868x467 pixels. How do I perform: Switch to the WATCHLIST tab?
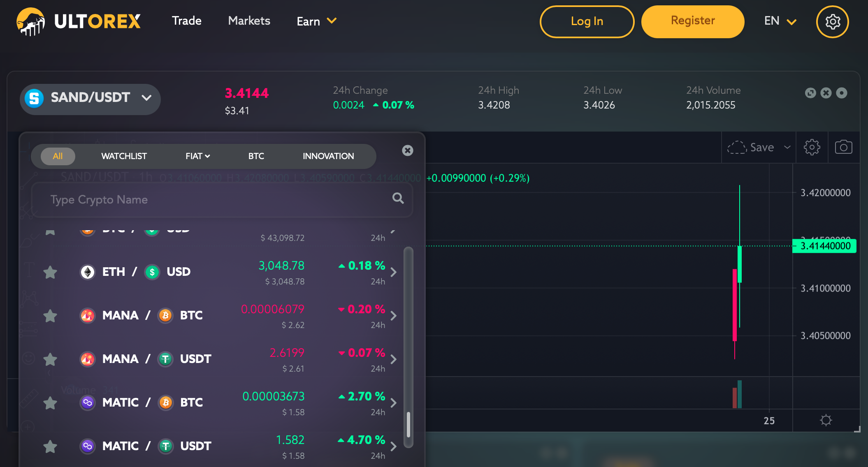124,156
